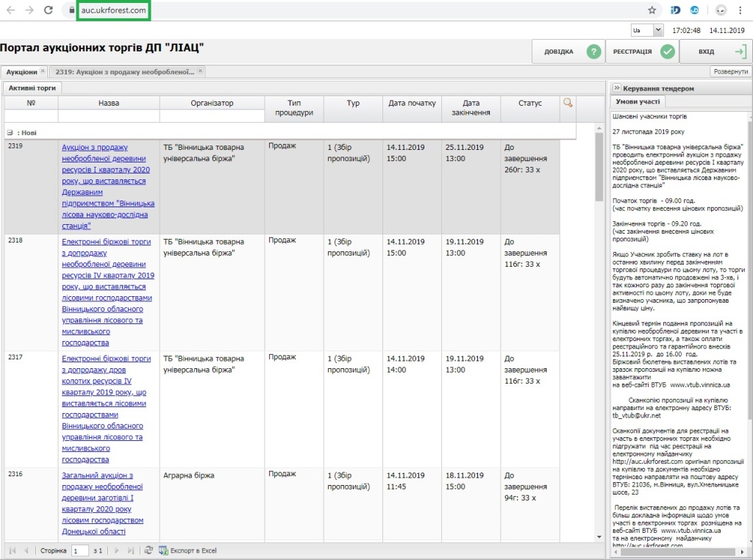This screenshot has height=560, width=753.
Task: Click the '14.11.2019 11:45' start date cell
Action: click(412, 504)
